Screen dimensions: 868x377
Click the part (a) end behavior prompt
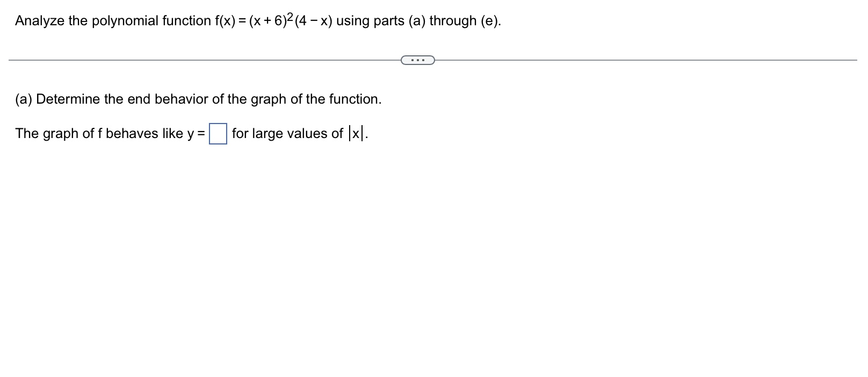[x=198, y=99]
